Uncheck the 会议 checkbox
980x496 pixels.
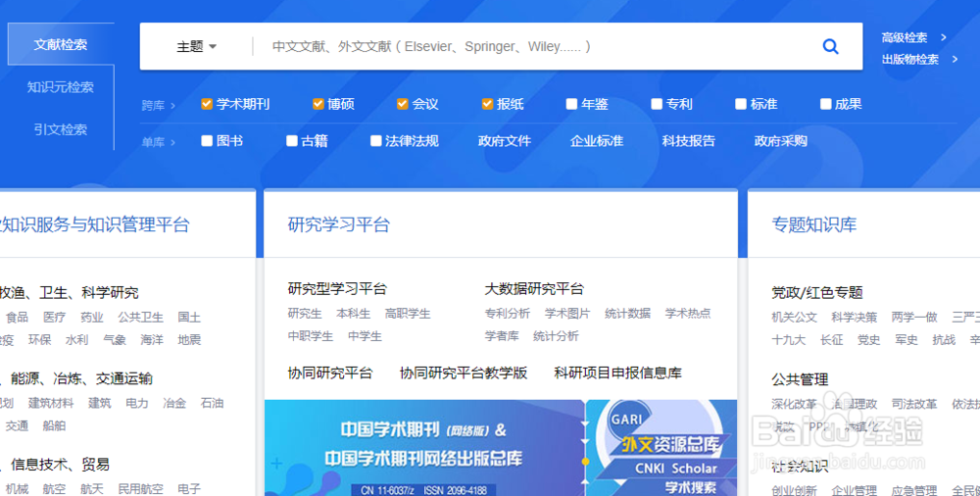click(403, 104)
